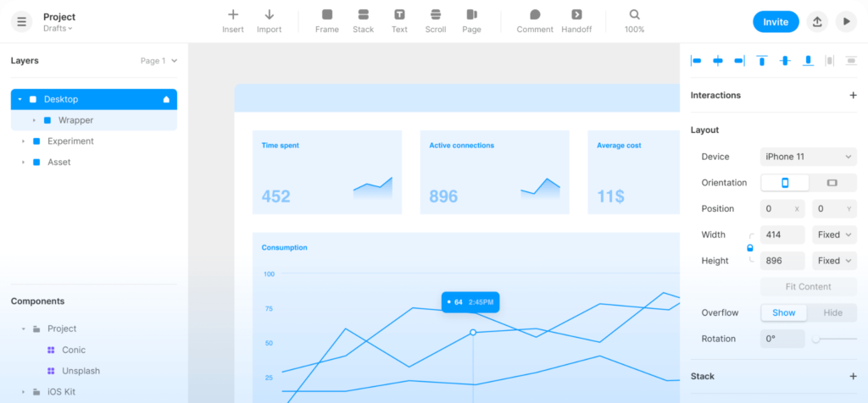Screen dimensions: 868x403
Task: Select the Unsplash component
Action: 81,371
